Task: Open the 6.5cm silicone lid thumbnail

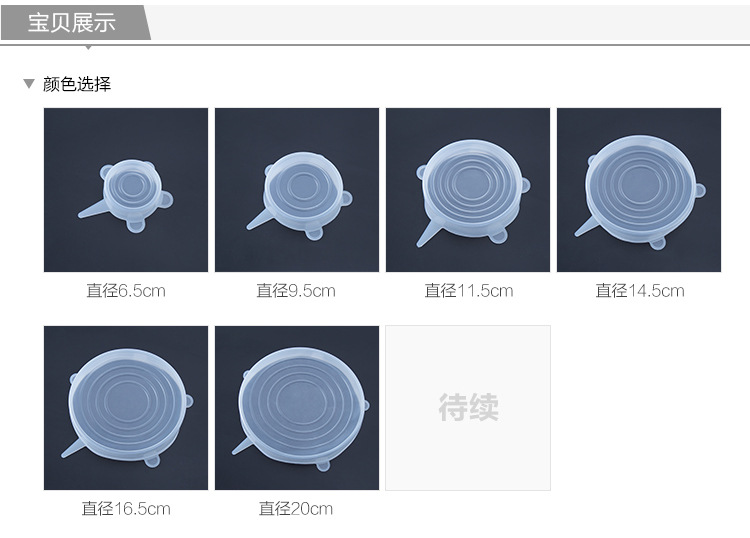Action: coord(126,190)
